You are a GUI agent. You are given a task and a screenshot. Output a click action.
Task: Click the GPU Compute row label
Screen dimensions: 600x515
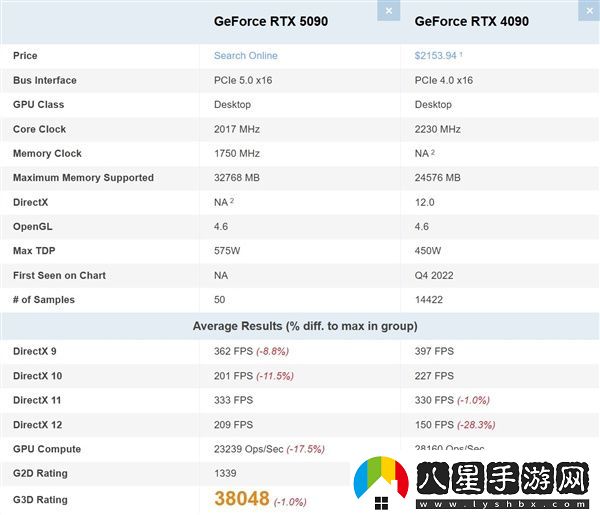[47, 449]
